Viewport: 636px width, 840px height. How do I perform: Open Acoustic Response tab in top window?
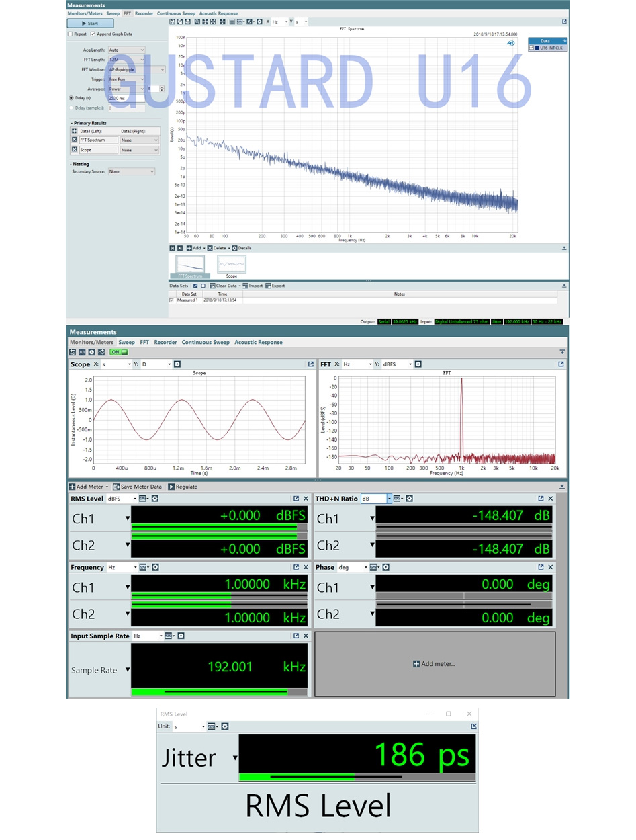(218, 13)
